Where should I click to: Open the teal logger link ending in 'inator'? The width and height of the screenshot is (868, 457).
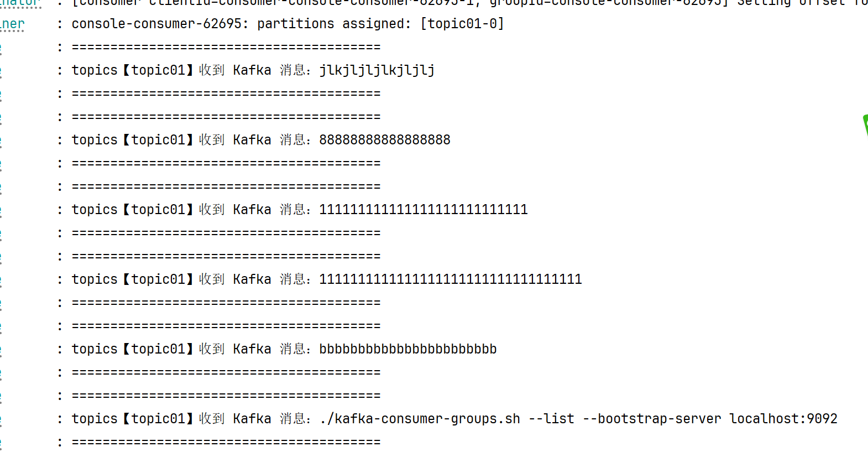tap(20, 3)
